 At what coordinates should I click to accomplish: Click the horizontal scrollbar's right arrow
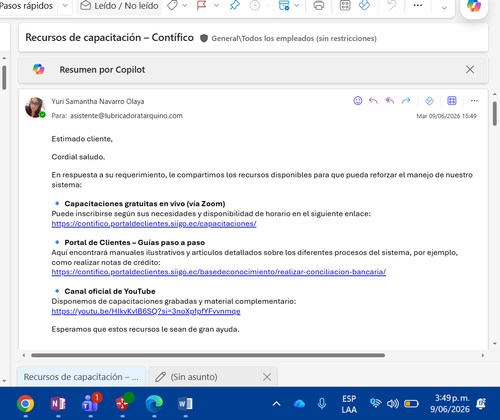coord(482,355)
